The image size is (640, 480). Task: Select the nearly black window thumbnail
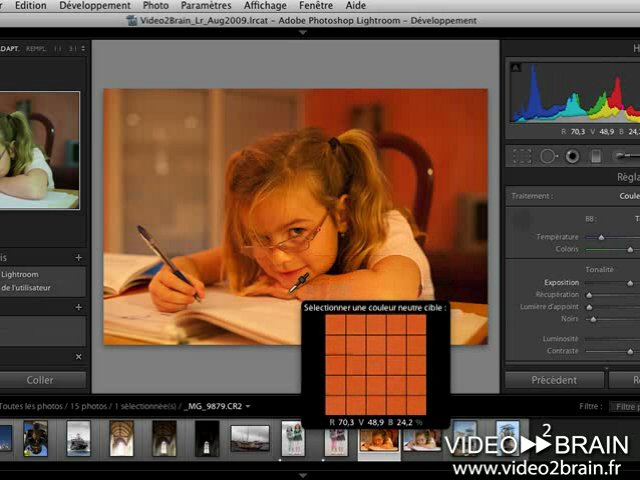coord(207,438)
